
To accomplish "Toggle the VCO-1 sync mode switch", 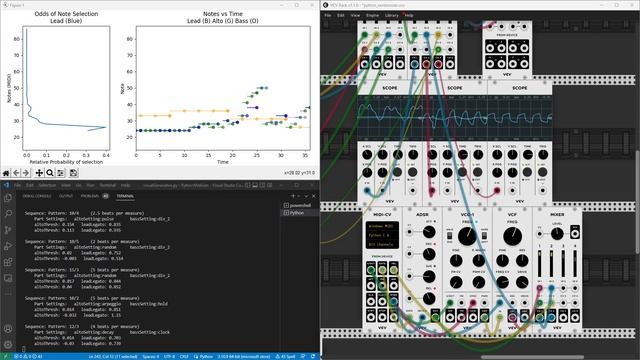I will click(484, 236).
